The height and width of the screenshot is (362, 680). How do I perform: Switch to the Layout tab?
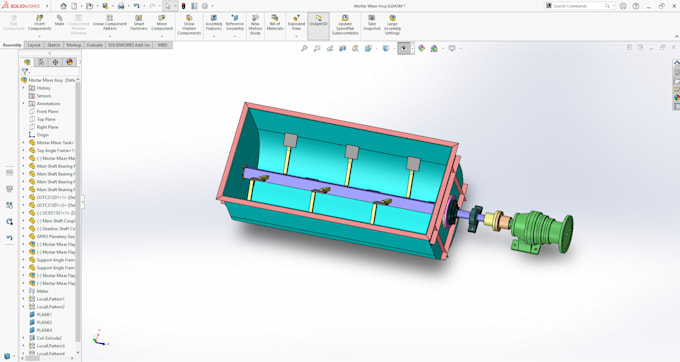tap(34, 45)
